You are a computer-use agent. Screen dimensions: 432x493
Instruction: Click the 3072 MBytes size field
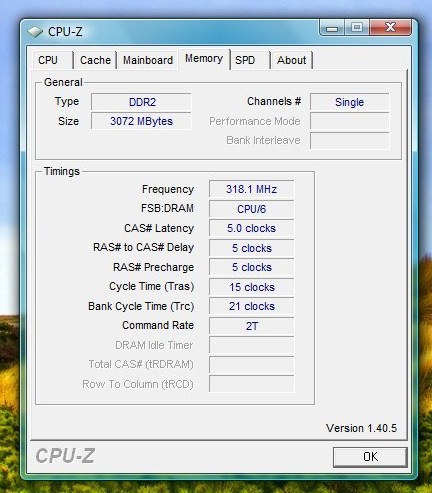click(x=141, y=121)
